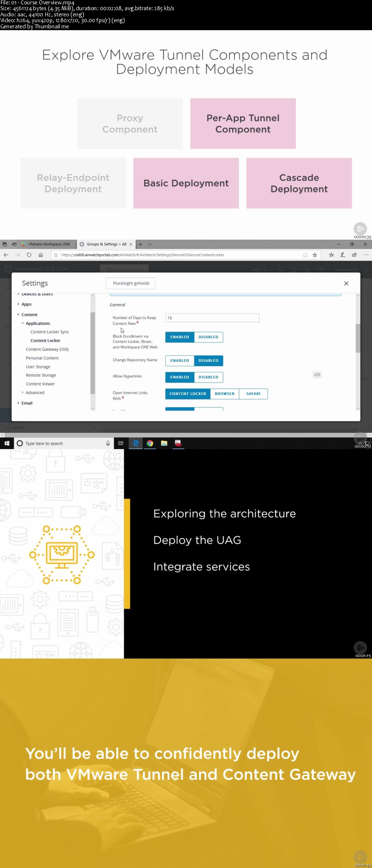Disable Change Repository Name
This screenshot has height=868, width=372.
[209, 361]
